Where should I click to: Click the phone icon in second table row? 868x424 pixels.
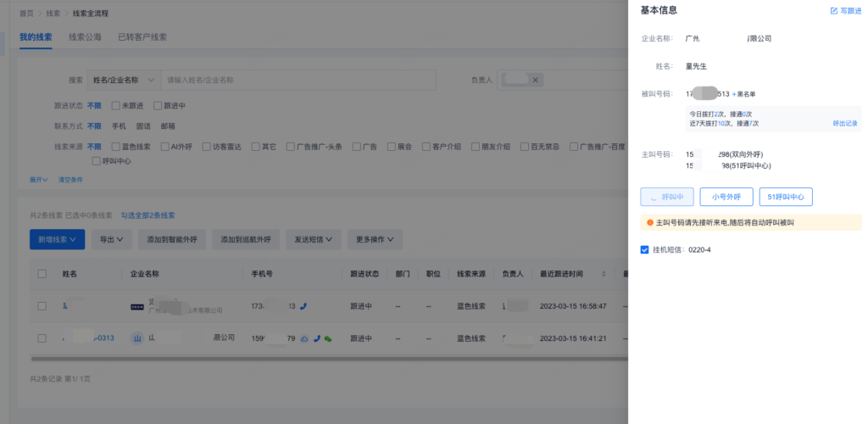[316, 338]
